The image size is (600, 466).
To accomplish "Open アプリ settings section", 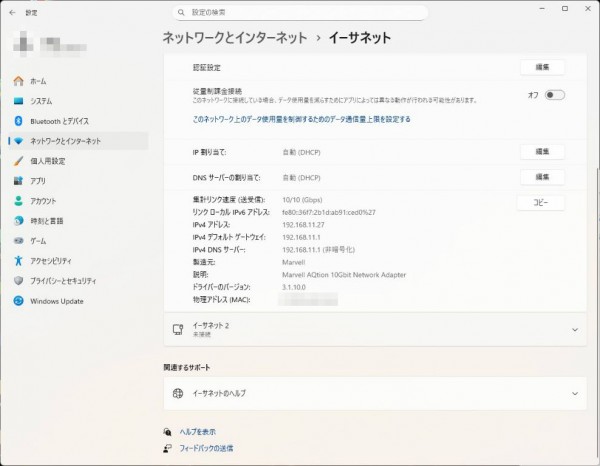I will click(x=38, y=181).
